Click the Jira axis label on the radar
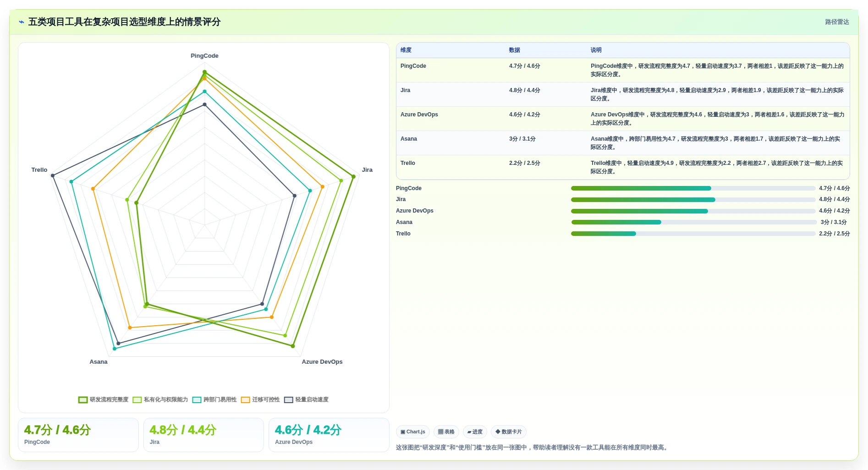868x470 pixels. [367, 170]
